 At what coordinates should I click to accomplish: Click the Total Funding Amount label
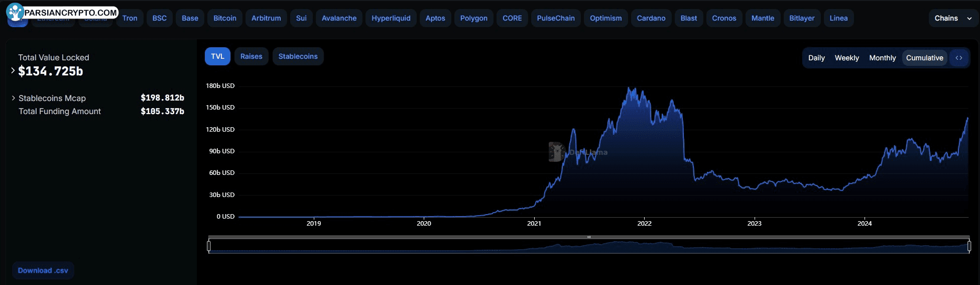click(x=60, y=111)
